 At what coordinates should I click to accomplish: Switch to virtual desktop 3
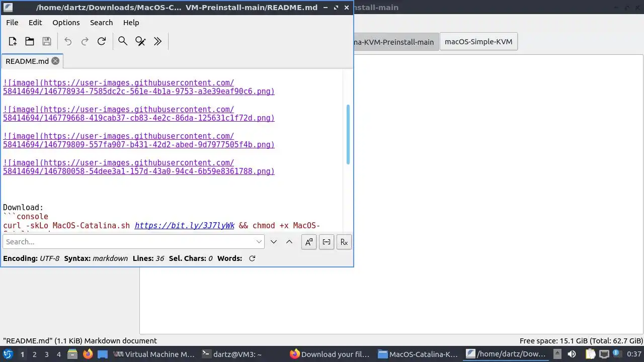(46, 354)
